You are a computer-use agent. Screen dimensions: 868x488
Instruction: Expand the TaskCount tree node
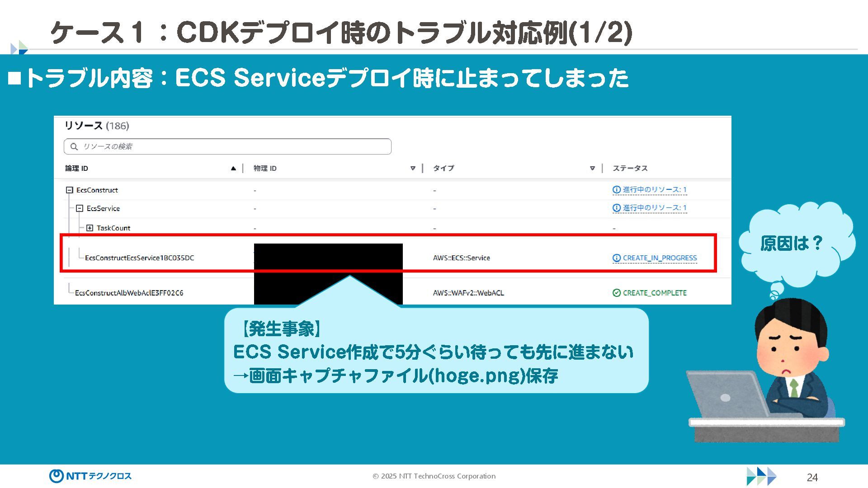tap(90, 228)
